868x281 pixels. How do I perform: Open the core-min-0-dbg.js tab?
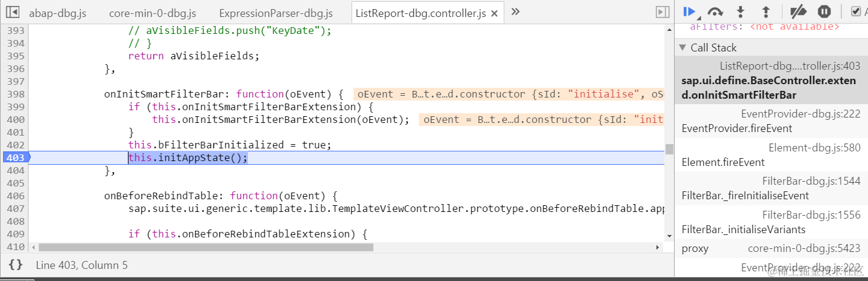coord(152,13)
